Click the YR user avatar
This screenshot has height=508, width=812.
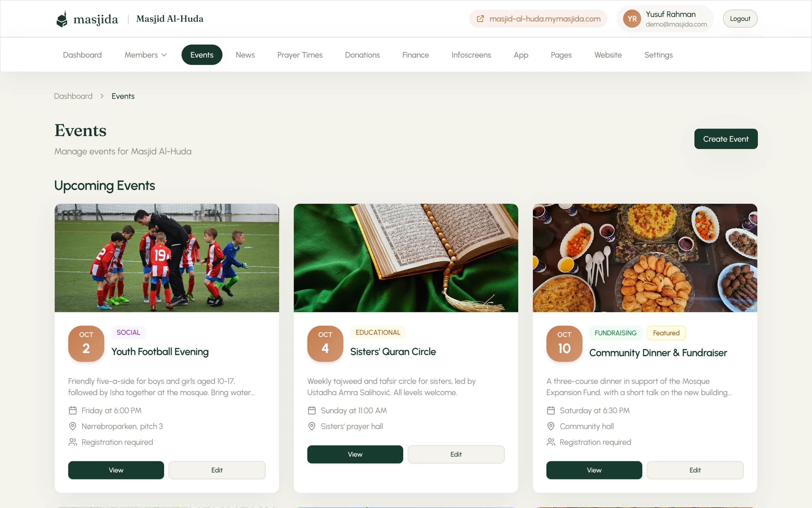click(632, 19)
